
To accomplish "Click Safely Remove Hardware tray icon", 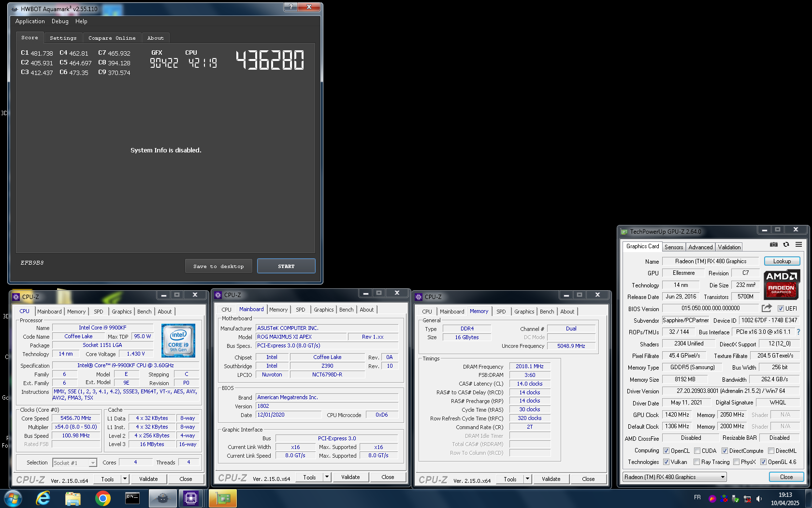I will pos(736,498).
